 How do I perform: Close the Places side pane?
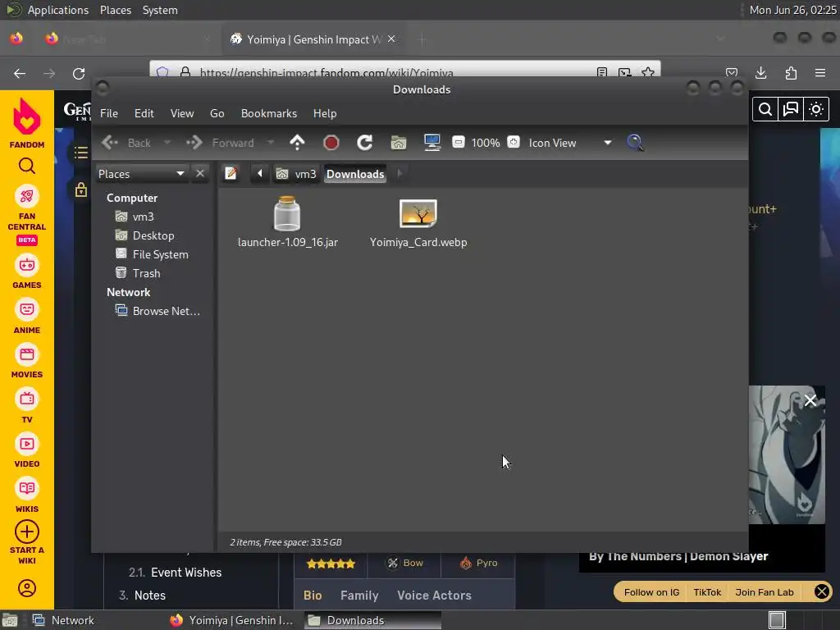(200, 174)
